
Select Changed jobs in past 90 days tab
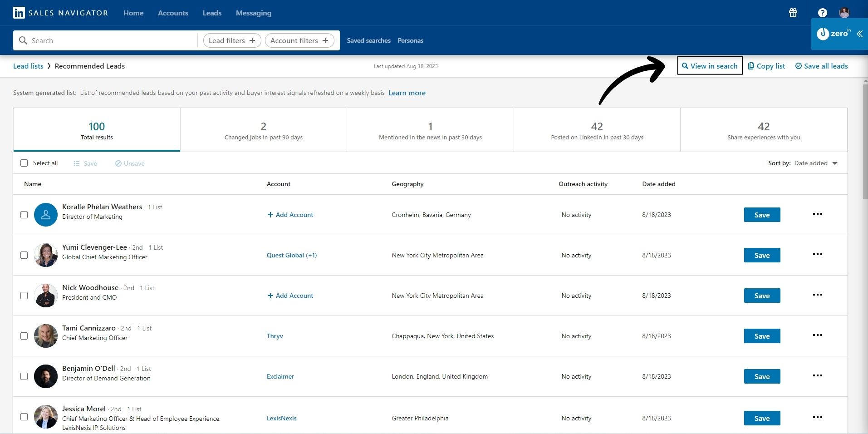coord(264,130)
